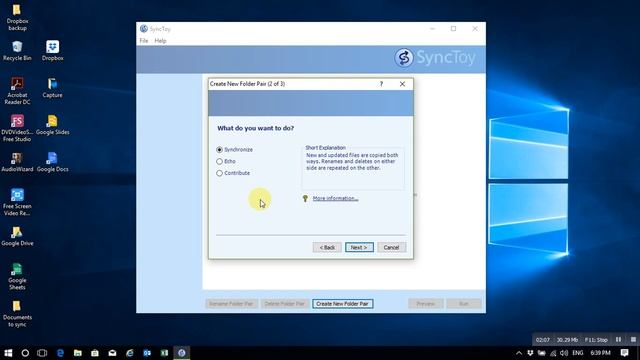Open the Windows Start menu

[x=8, y=353]
